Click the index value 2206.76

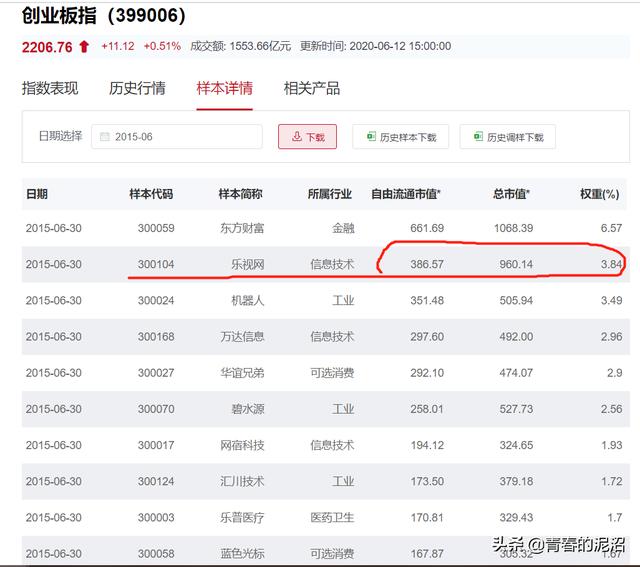(47, 47)
